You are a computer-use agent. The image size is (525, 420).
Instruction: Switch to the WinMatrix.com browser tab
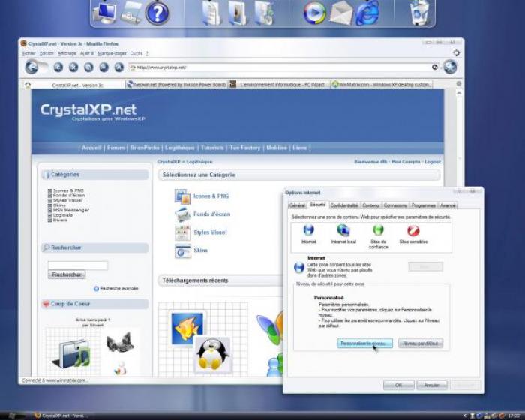point(381,85)
